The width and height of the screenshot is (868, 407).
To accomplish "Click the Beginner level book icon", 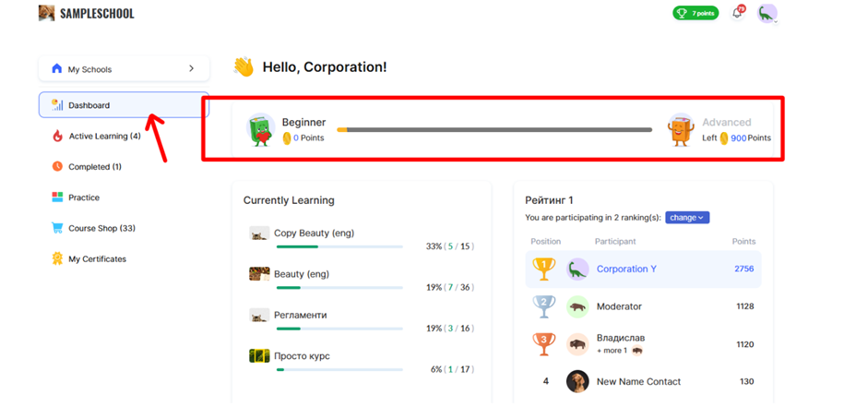I will 262,130.
